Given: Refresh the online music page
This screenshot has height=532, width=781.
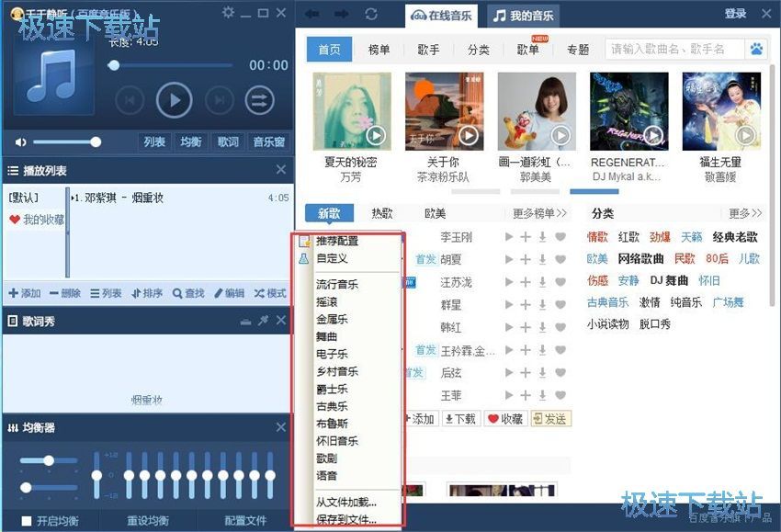Looking at the screenshot, I should point(371,14).
